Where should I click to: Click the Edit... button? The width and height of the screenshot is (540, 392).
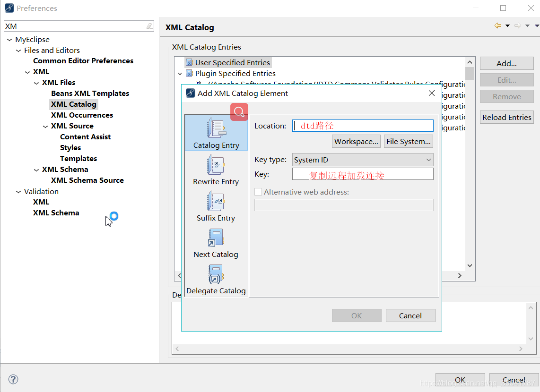pos(506,80)
